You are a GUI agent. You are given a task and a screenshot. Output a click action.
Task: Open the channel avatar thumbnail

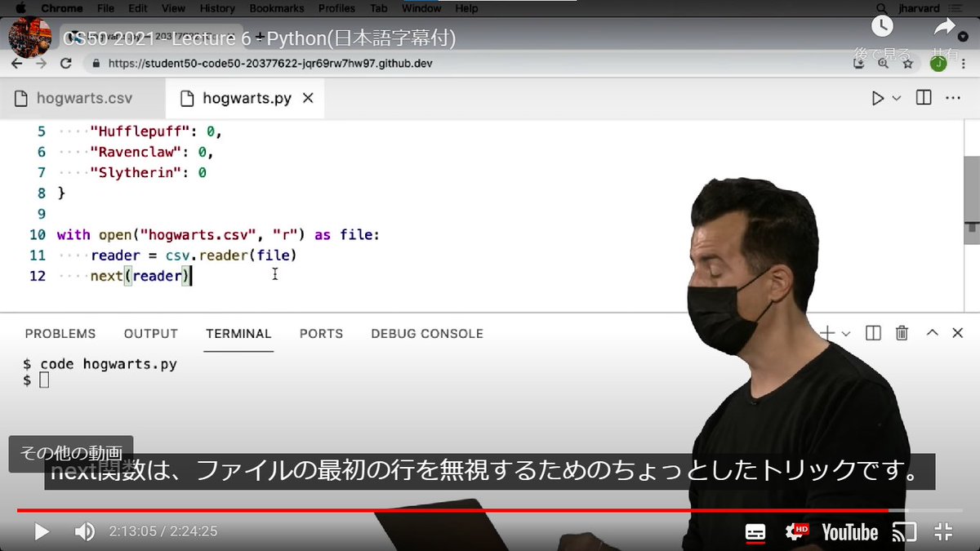tap(29, 38)
